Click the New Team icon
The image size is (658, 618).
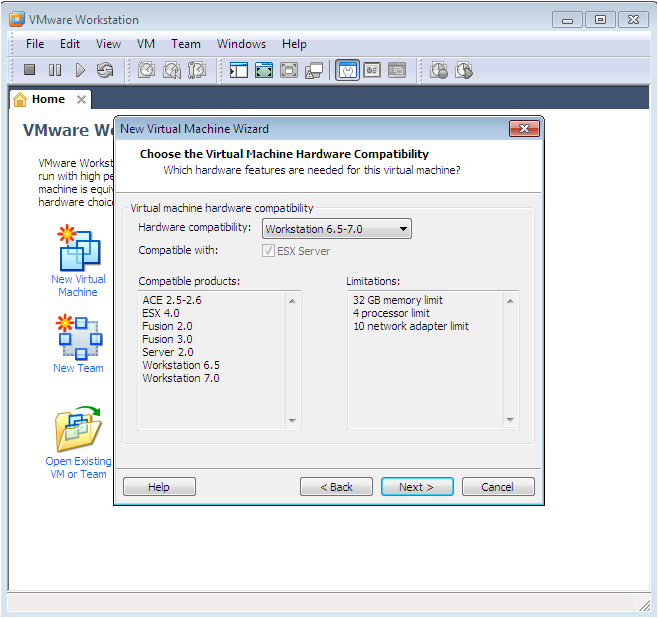79,338
